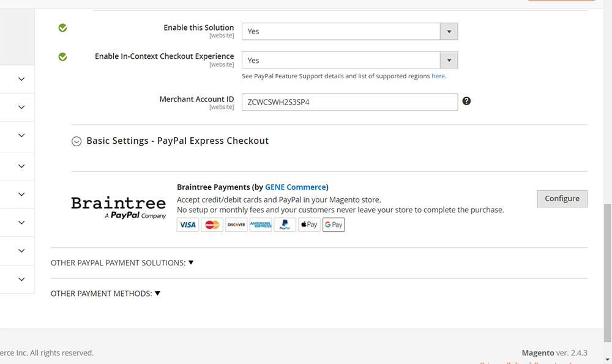Collapse Basic Settings - PayPal Express Checkout

pos(76,141)
